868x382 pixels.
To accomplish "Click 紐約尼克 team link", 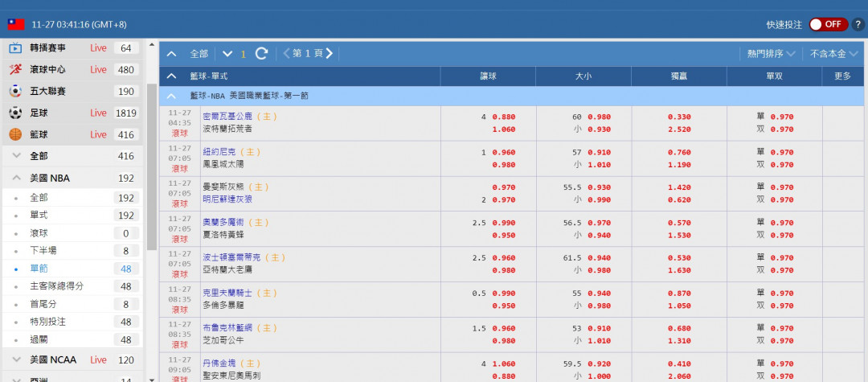I will pos(219,152).
